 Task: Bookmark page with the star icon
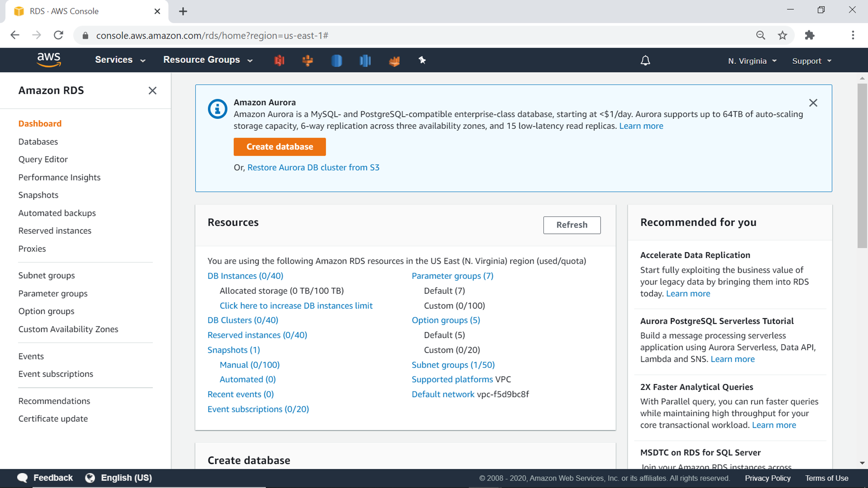[783, 36]
